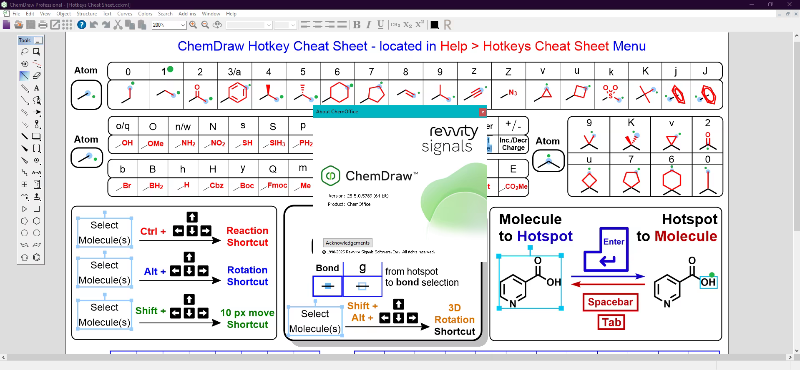Select the Cyclopropane ring tool

(x=24, y=208)
